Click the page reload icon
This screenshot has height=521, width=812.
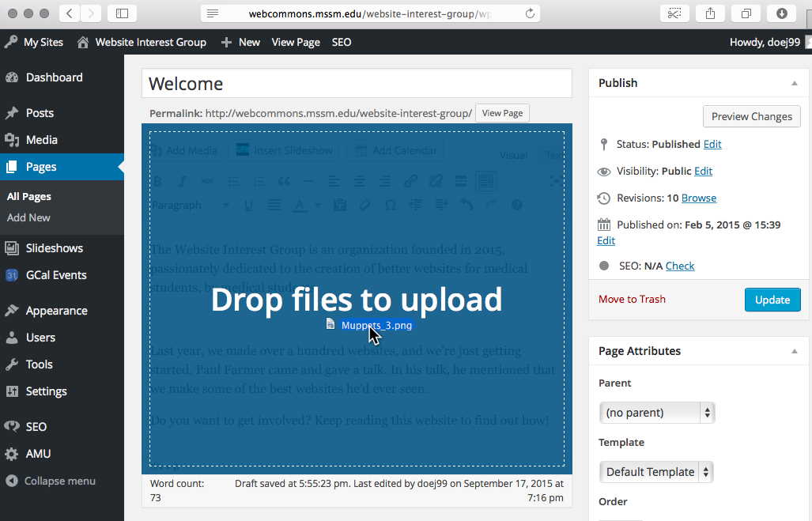[530, 13]
